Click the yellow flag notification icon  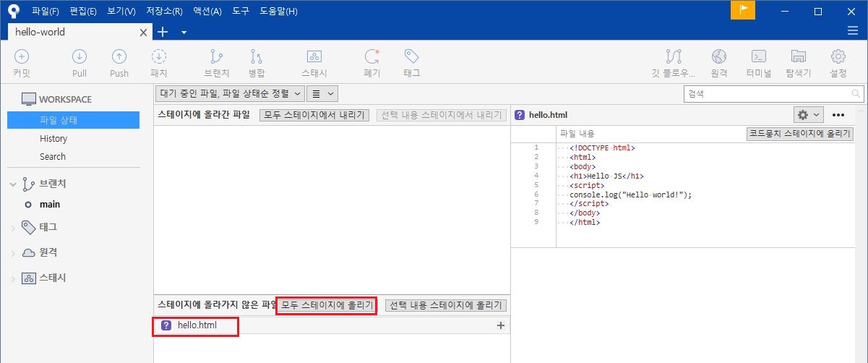coord(743,10)
